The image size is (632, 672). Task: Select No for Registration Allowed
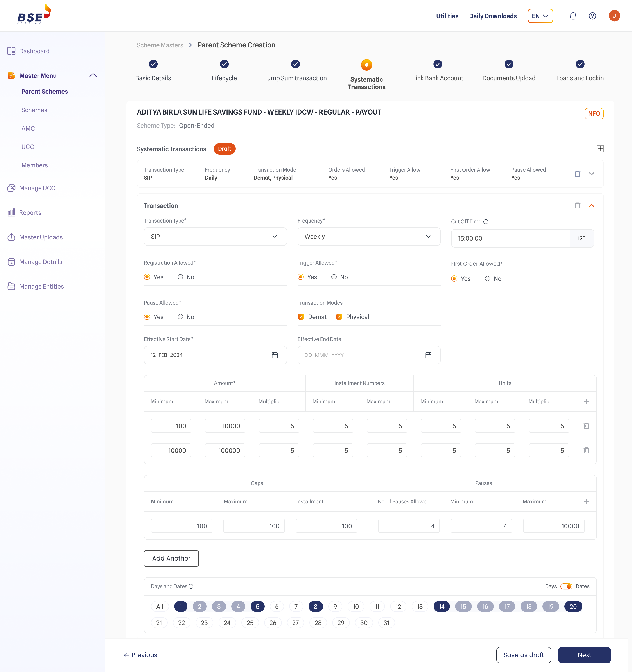[x=180, y=277]
